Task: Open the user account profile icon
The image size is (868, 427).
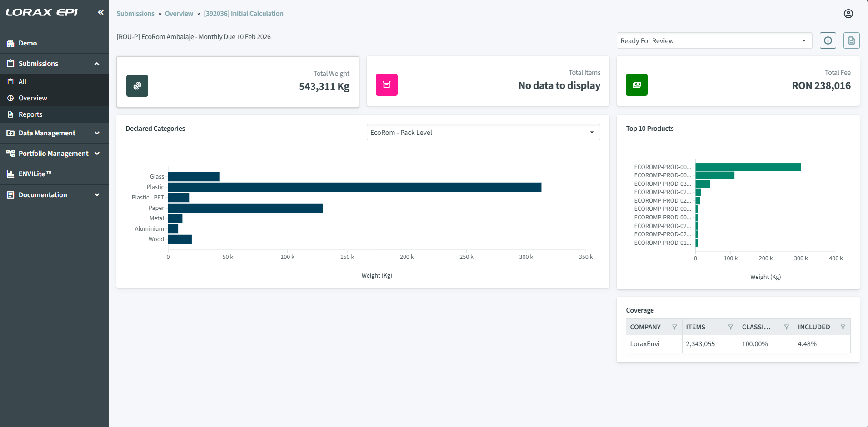Action: tap(848, 14)
